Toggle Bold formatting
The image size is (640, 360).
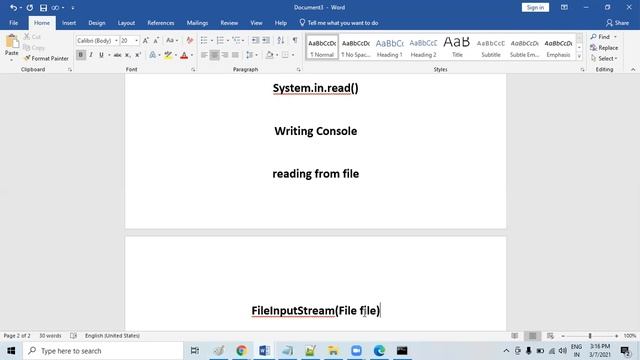point(80,55)
